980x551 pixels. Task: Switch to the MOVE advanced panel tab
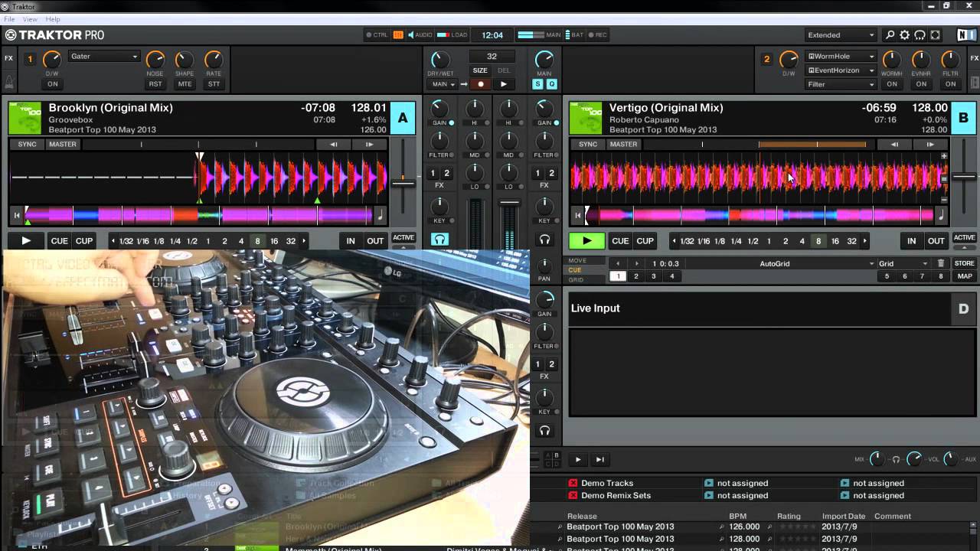click(x=577, y=261)
